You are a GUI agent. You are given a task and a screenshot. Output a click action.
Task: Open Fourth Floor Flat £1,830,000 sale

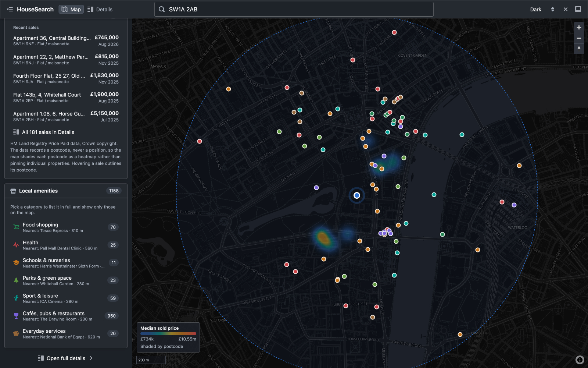[x=66, y=78]
